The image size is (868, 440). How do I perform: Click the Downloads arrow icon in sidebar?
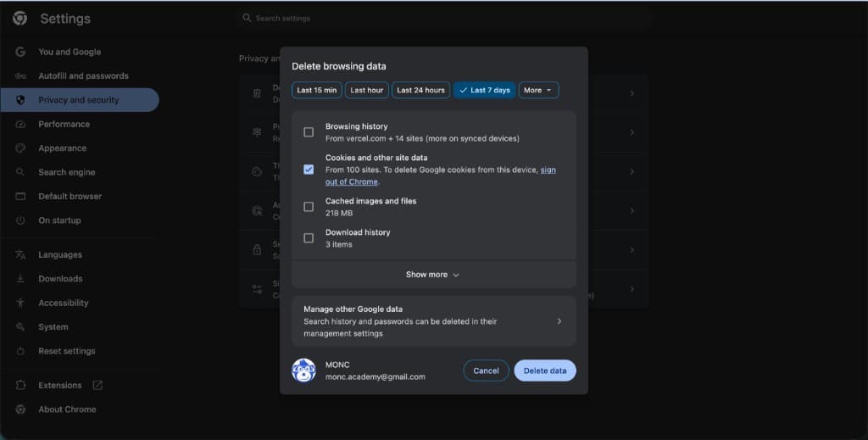(20, 279)
